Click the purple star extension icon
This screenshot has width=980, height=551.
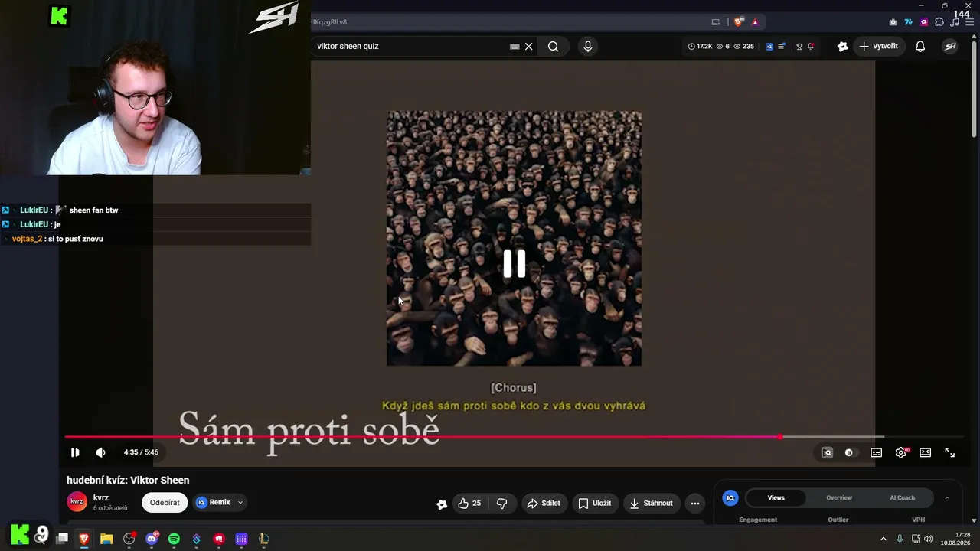coord(924,22)
